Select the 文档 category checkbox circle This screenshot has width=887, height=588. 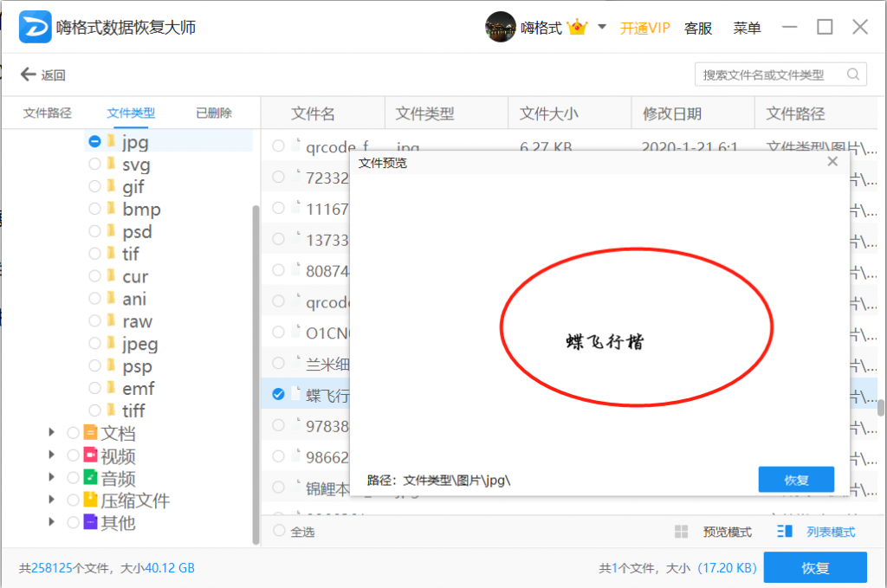(x=73, y=433)
